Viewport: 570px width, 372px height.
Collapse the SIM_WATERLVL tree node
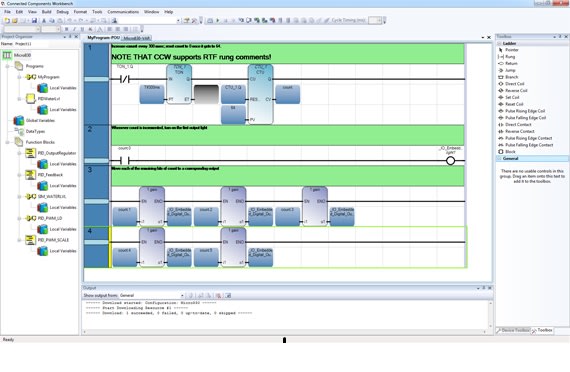tap(19, 196)
